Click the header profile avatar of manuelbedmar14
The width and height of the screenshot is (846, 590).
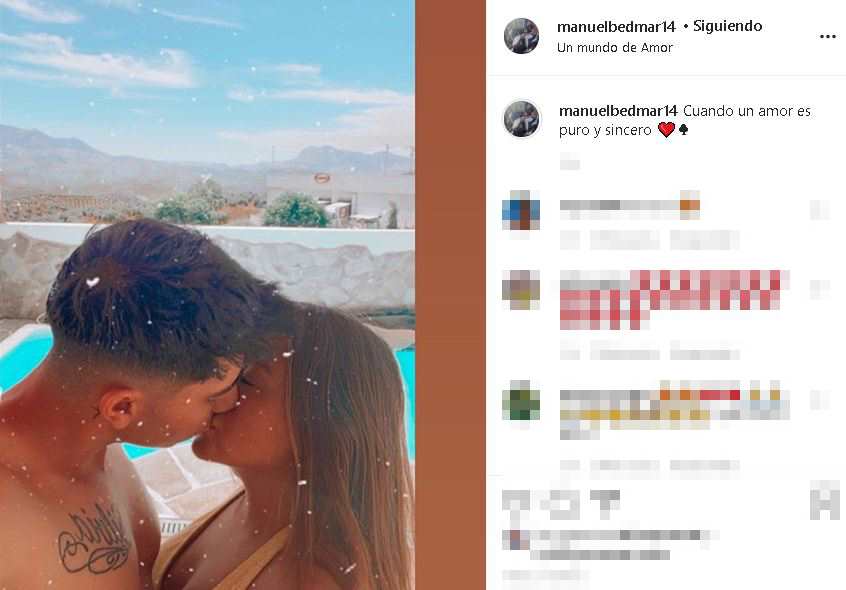521,36
